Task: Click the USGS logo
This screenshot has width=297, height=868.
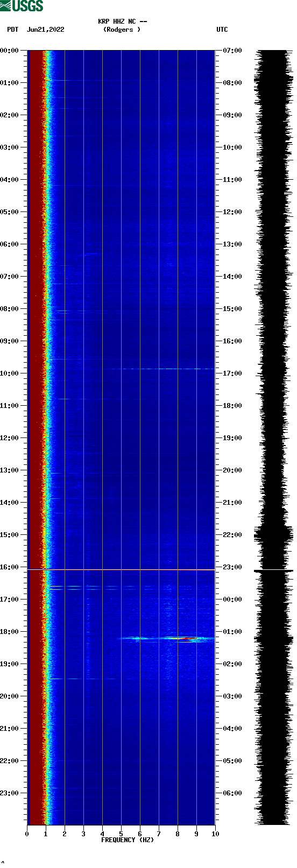Action: (22, 6)
